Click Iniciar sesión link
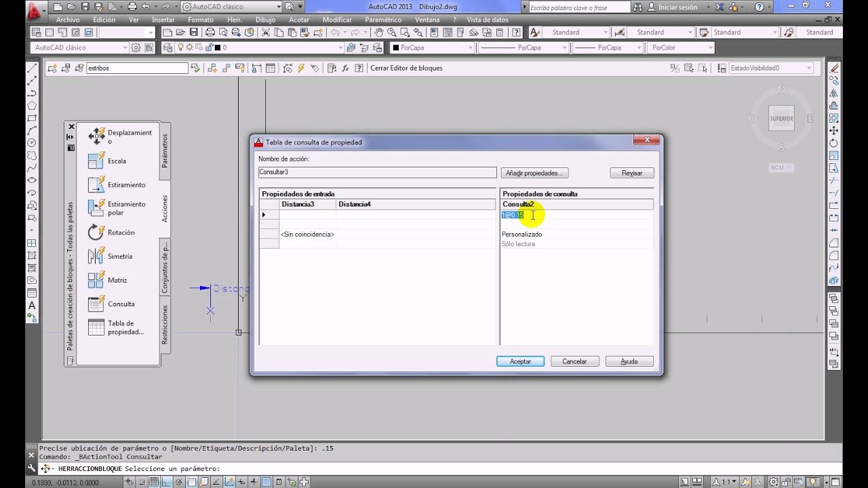This screenshot has height=488, width=868. coord(677,7)
